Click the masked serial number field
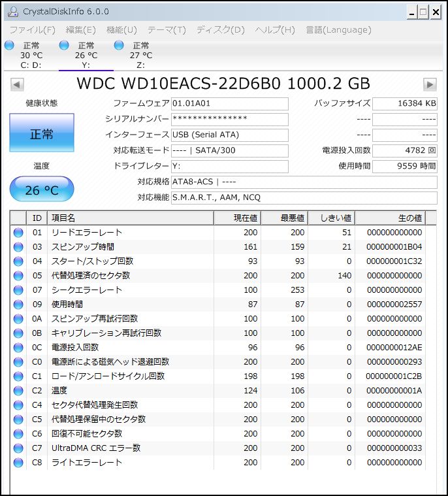 coord(230,120)
